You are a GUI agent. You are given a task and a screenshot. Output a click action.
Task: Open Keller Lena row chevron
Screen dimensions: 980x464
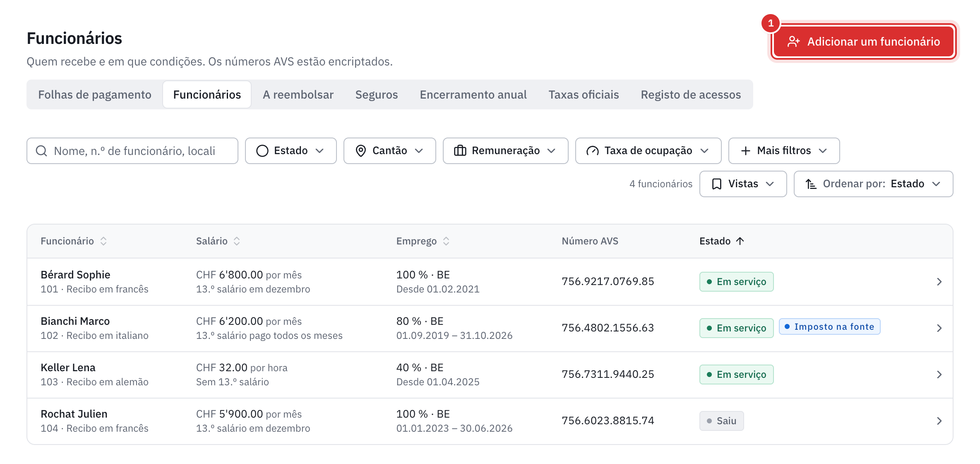tap(939, 375)
